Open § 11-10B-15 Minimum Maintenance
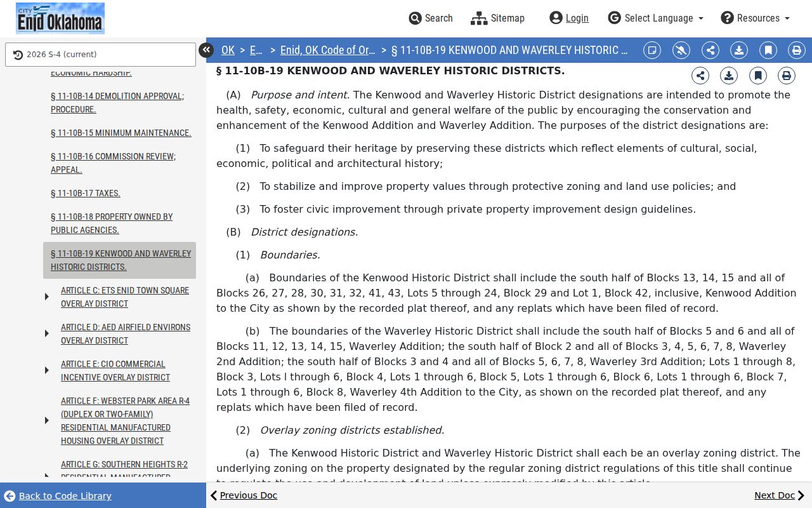The height and width of the screenshot is (508, 812). pyautogui.click(x=121, y=133)
